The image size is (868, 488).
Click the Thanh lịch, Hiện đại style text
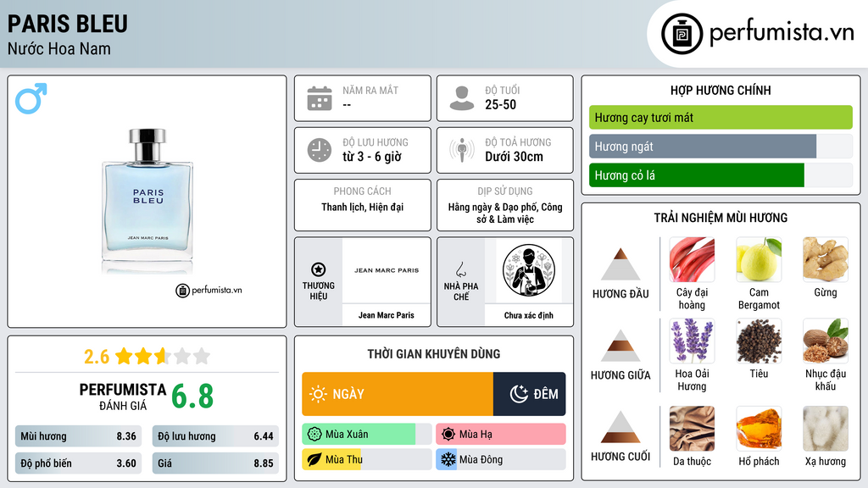click(363, 207)
